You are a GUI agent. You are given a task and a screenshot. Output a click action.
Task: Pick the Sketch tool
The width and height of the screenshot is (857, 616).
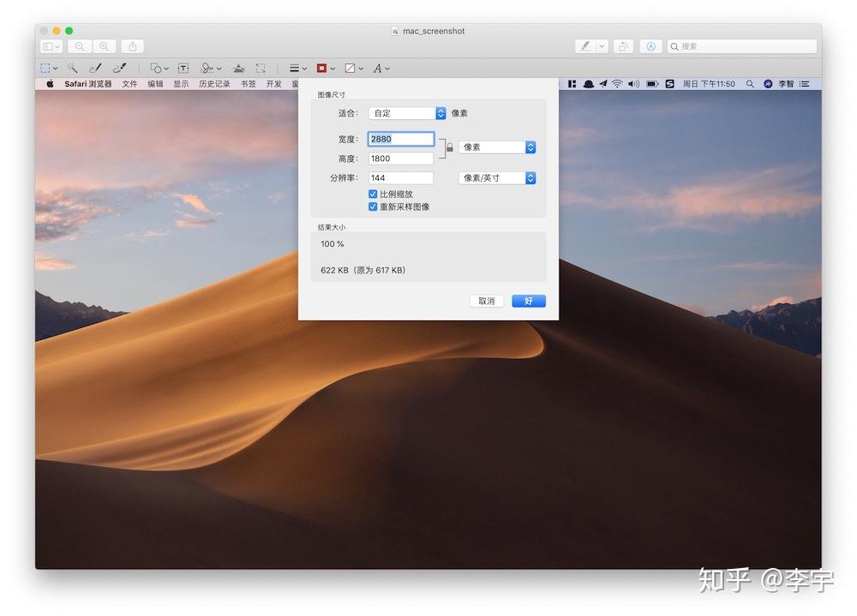coord(95,68)
